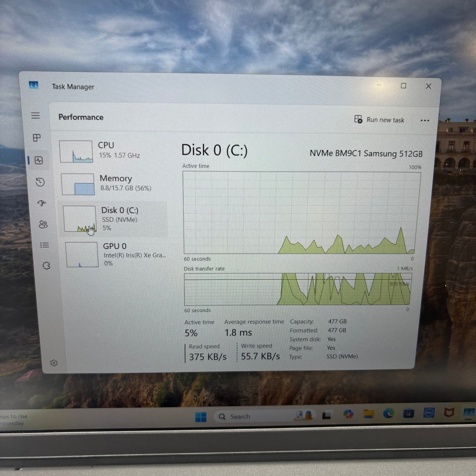Open the weather widget on the taskbar
The height and width of the screenshot is (476, 476).
click(14, 420)
